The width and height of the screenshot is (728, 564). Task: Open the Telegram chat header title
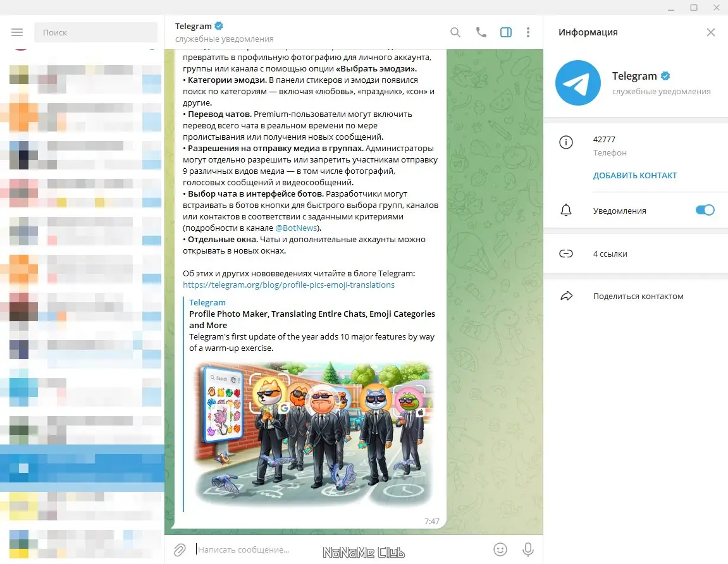tap(193, 26)
